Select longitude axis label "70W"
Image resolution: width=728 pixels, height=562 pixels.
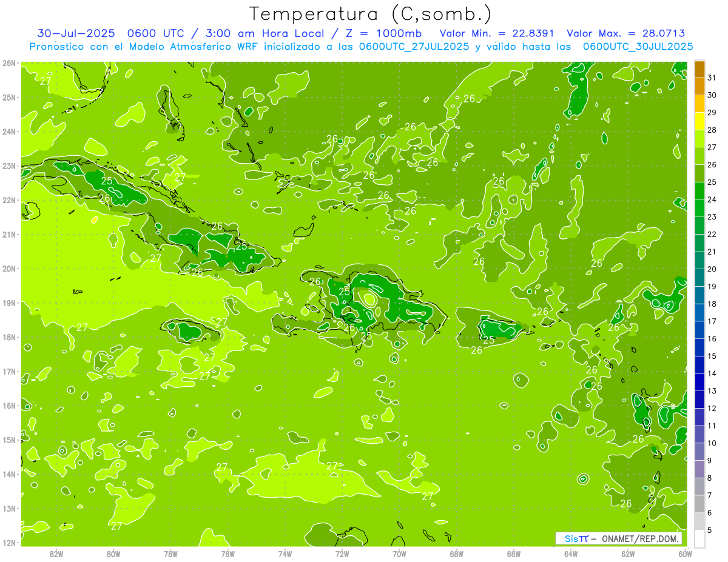(x=399, y=554)
